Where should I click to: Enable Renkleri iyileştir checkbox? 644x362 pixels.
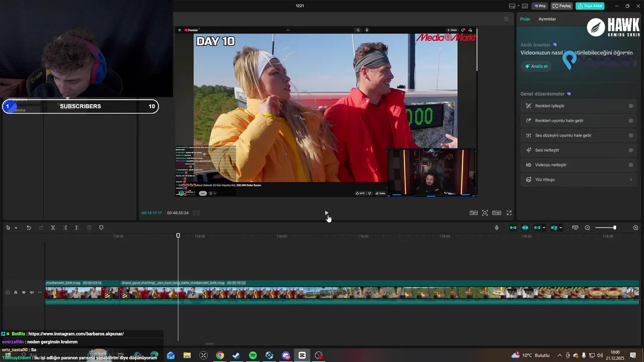point(631,106)
